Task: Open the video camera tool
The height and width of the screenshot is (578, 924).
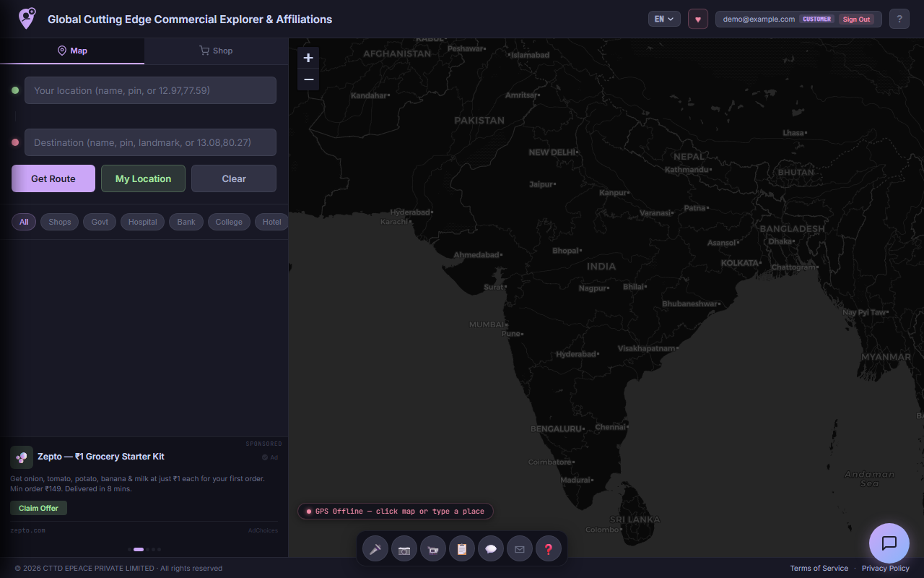Action: pyautogui.click(x=433, y=549)
